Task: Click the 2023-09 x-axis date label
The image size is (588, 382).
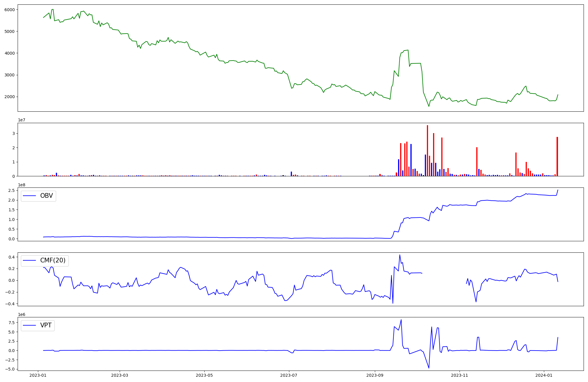Action: 375,375
